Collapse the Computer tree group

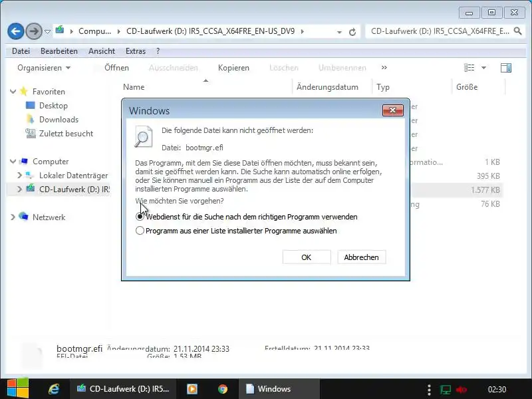13,162
